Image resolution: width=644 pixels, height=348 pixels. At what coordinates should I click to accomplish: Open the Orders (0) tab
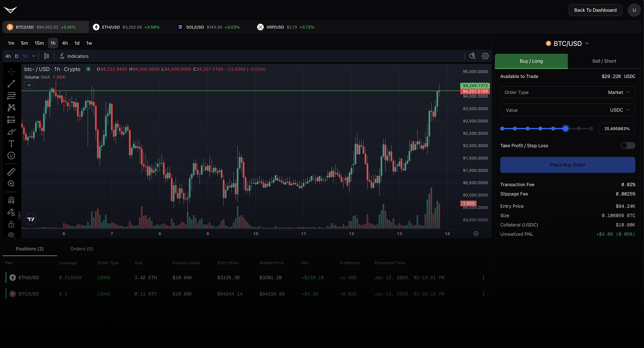click(x=81, y=249)
